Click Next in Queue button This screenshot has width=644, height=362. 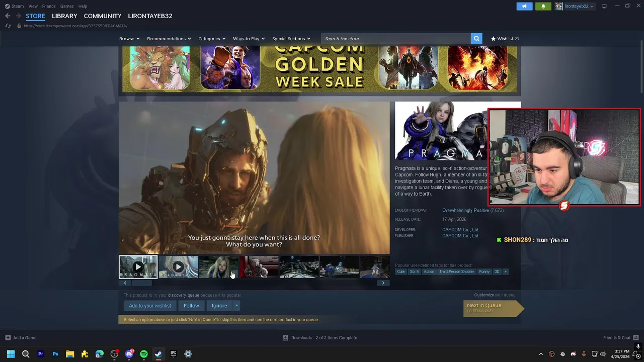pyautogui.click(x=493, y=308)
